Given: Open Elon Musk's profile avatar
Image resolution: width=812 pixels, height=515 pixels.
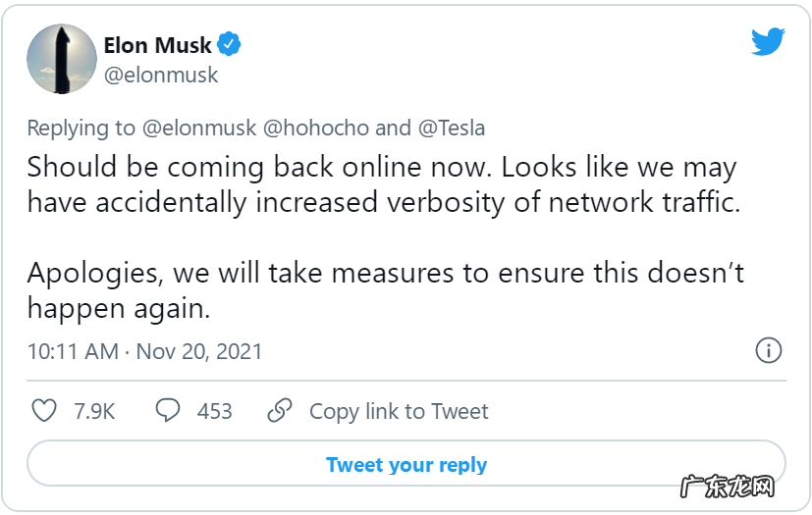Looking at the screenshot, I should click(x=60, y=59).
